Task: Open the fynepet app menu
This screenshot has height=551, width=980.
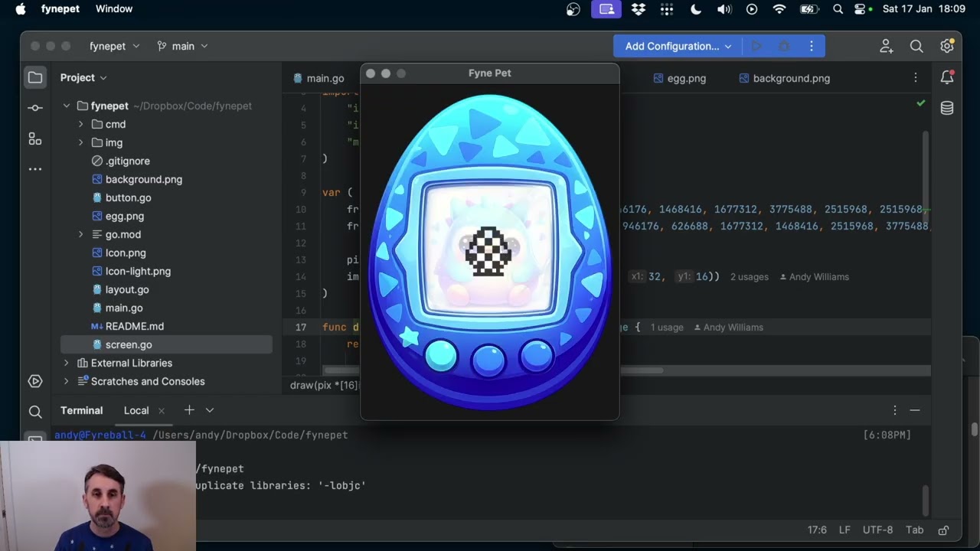Action: 60,9
